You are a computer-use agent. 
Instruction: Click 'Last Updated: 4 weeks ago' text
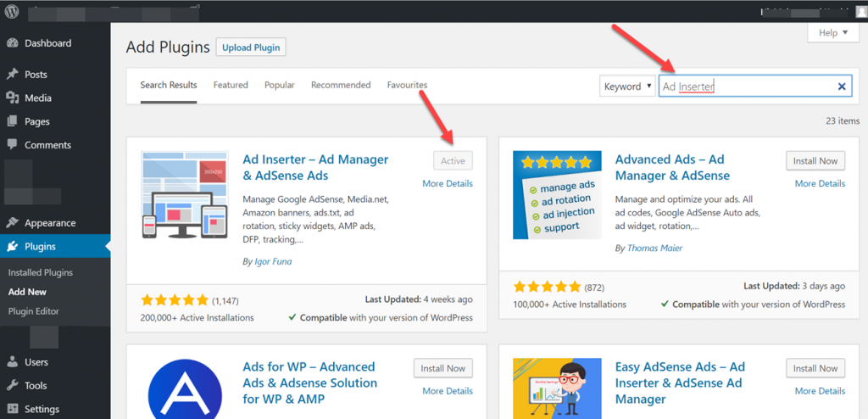point(419,299)
